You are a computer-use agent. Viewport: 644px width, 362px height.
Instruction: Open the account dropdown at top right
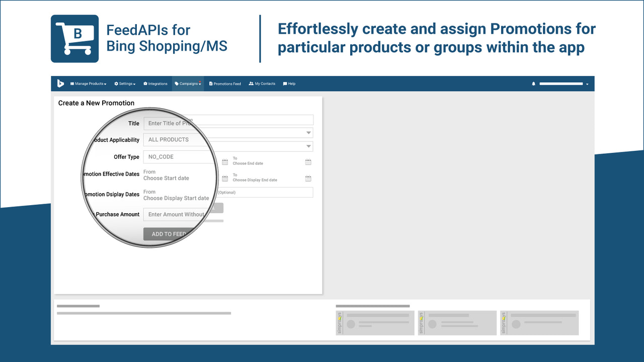587,83
